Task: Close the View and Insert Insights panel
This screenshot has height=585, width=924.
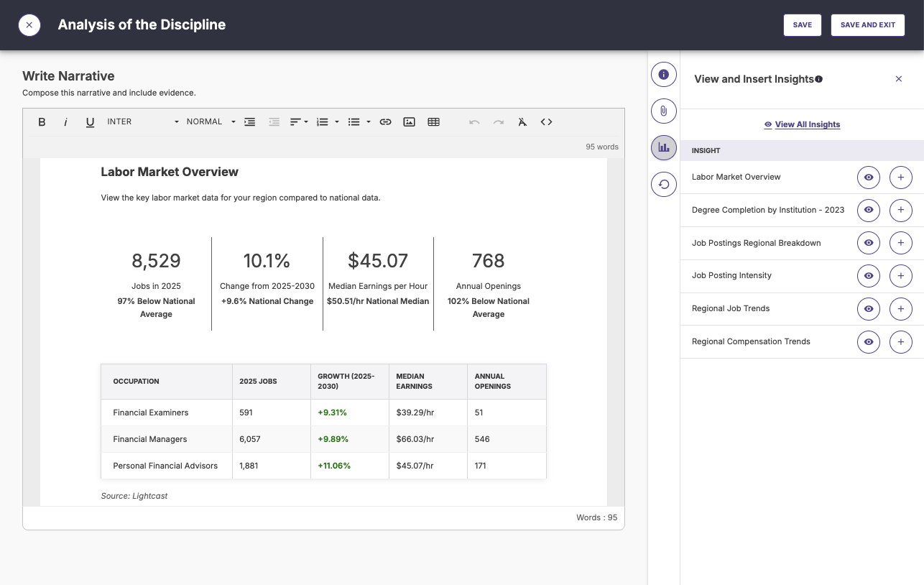Action: coord(898,79)
